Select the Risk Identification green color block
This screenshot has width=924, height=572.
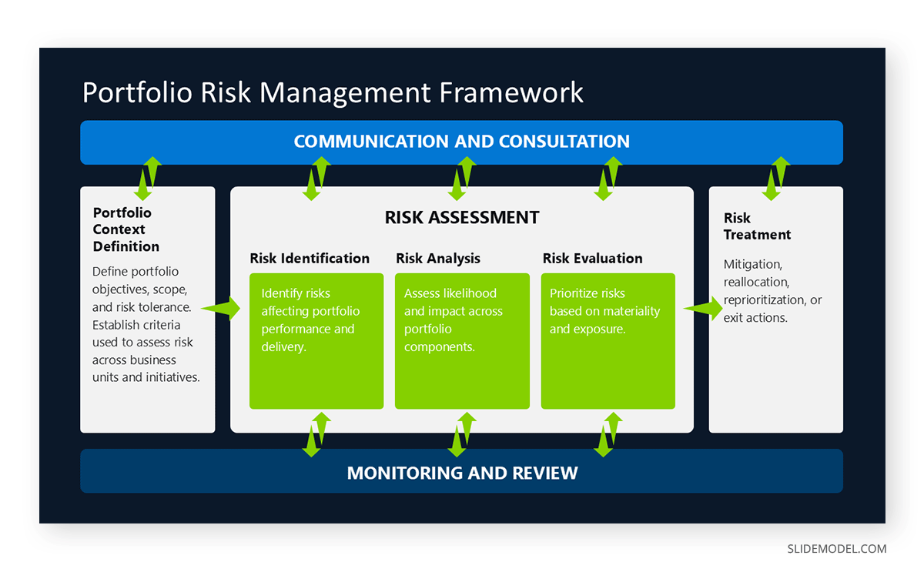(x=316, y=340)
